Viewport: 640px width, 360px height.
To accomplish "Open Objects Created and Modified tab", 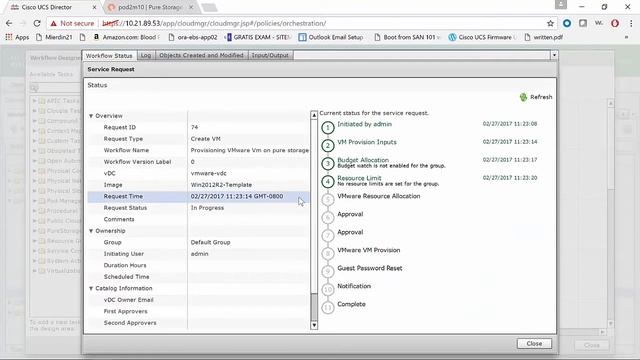I will (x=201, y=55).
